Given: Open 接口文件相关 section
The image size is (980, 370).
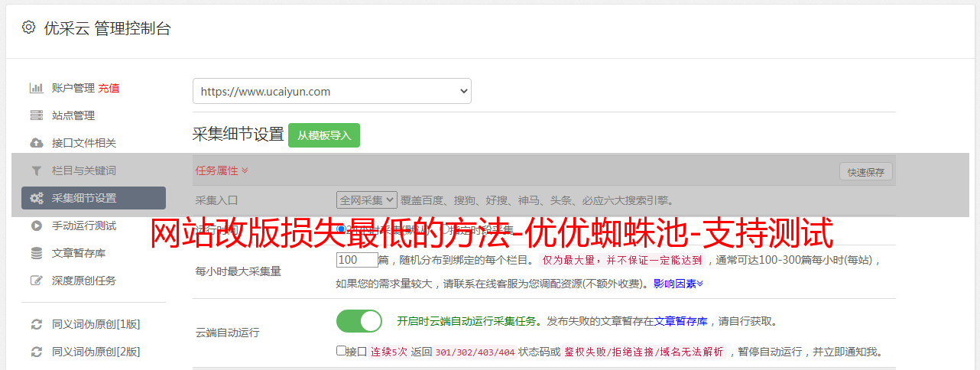Looking at the screenshot, I should click(84, 143).
